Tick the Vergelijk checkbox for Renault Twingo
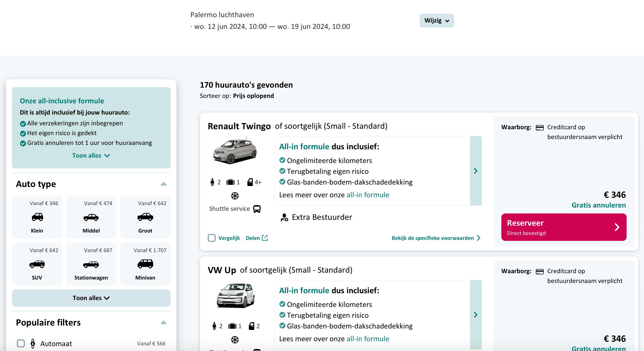 211,238
